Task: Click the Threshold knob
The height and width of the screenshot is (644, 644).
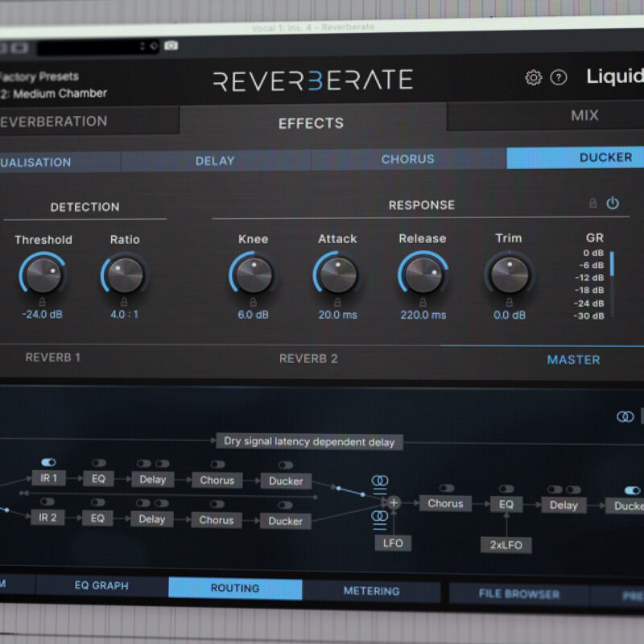Action: pos(43,275)
